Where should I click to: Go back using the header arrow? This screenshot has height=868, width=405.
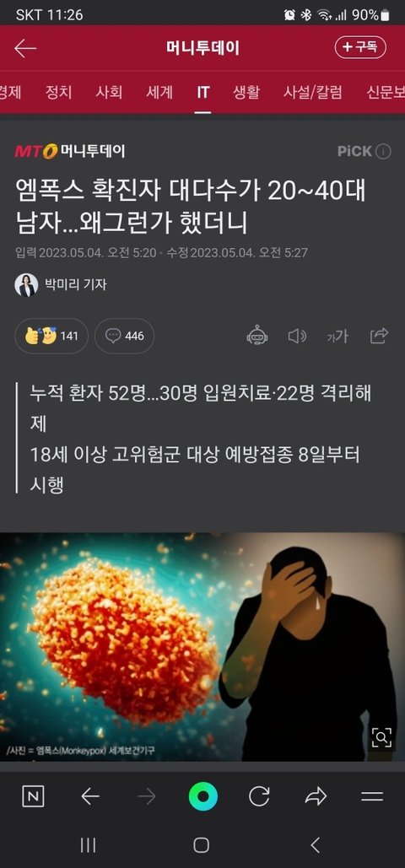pyautogui.click(x=25, y=48)
